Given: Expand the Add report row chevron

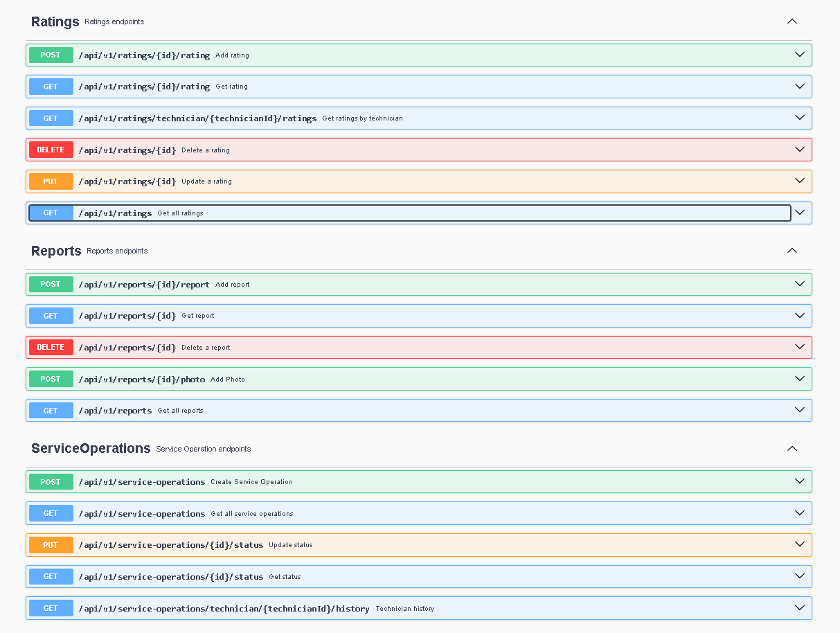Looking at the screenshot, I should 800,284.
